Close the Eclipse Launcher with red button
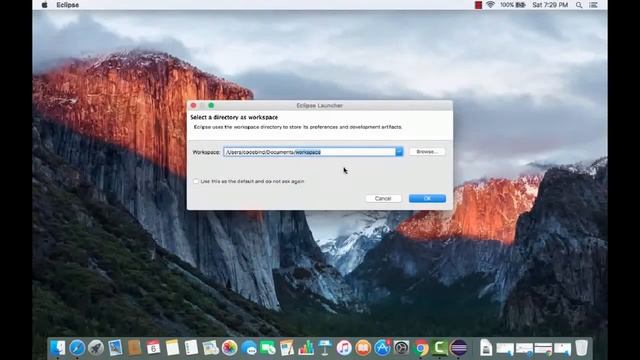This screenshot has height=360, width=640. tap(193, 105)
